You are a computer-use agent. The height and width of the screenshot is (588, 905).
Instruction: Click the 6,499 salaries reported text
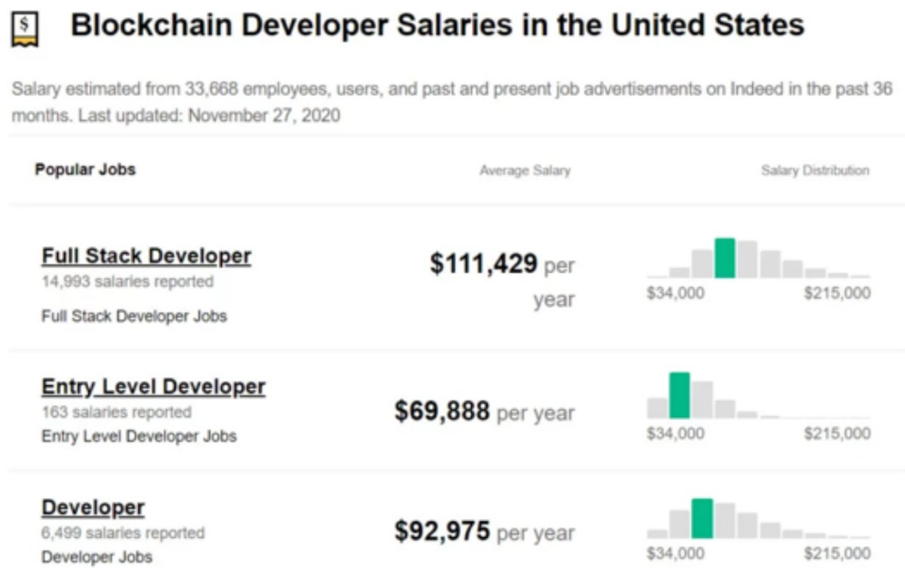coord(123,533)
